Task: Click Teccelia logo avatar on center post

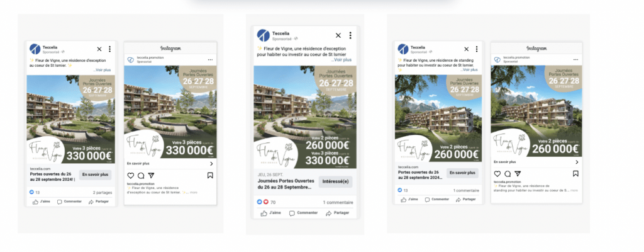Action: click(x=264, y=35)
